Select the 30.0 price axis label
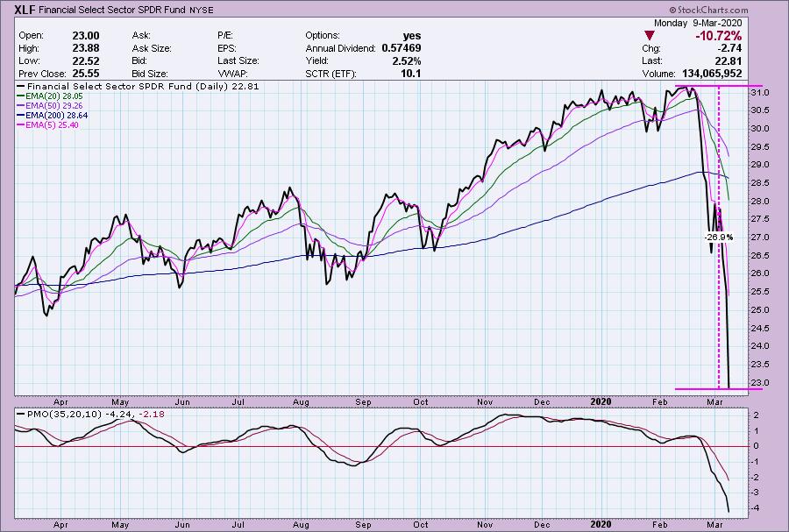This screenshot has height=532, width=789. point(760,129)
